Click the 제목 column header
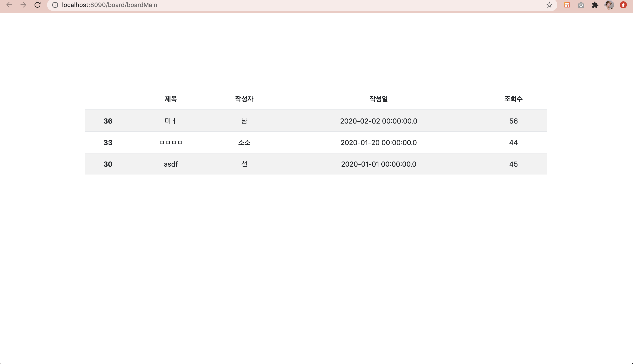 [x=171, y=99]
